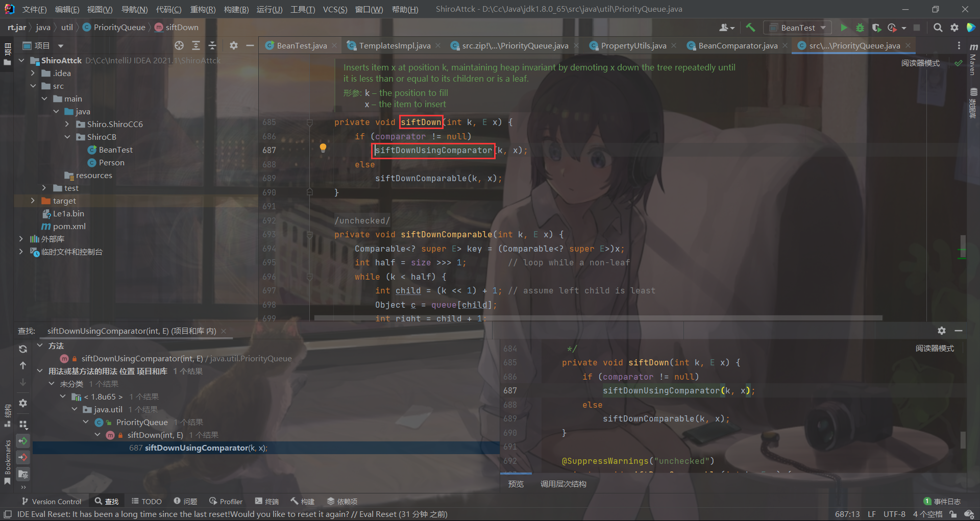The image size is (980, 521).
Task: Refresh search results in the Find panel
Action: point(22,349)
